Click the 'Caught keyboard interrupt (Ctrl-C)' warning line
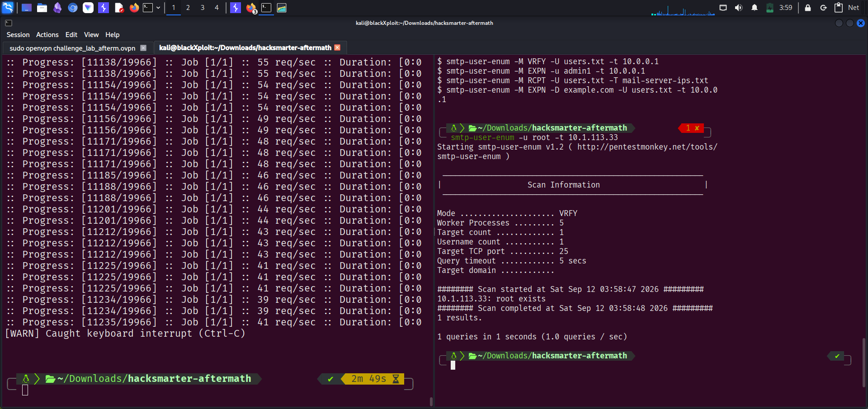The height and width of the screenshot is (409, 868). tap(125, 334)
